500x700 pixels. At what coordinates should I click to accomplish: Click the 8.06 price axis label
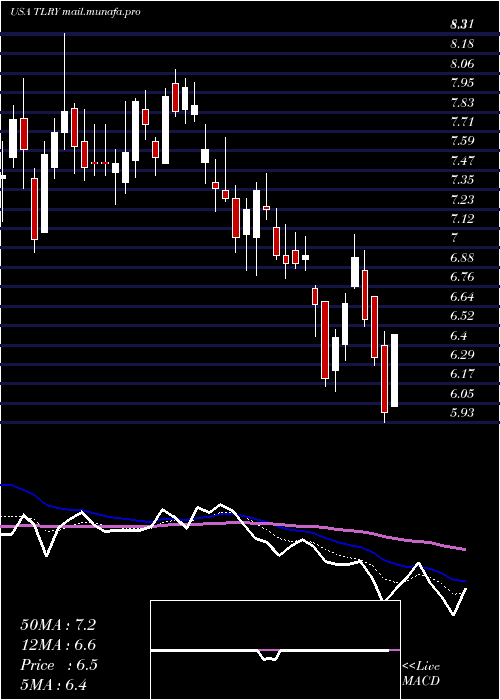coord(462,64)
